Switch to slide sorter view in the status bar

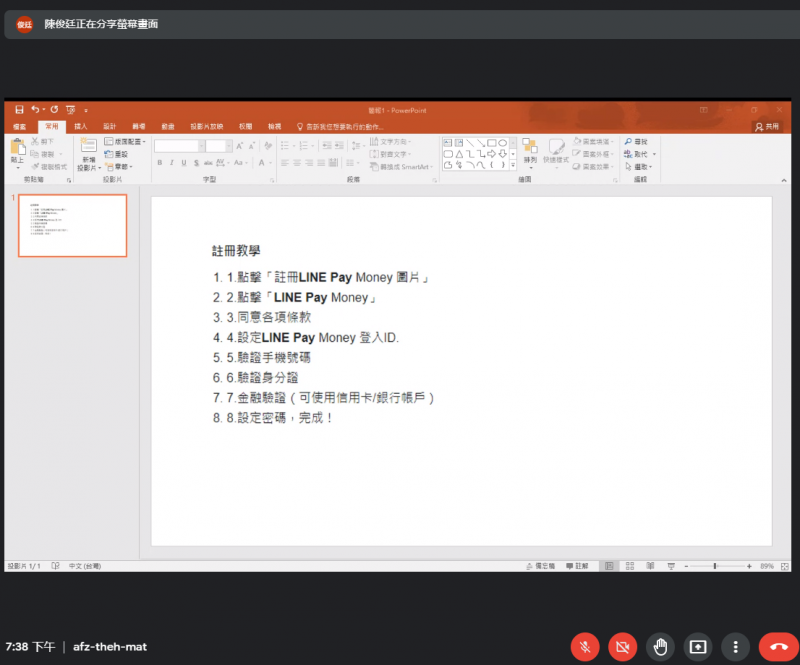click(630, 566)
